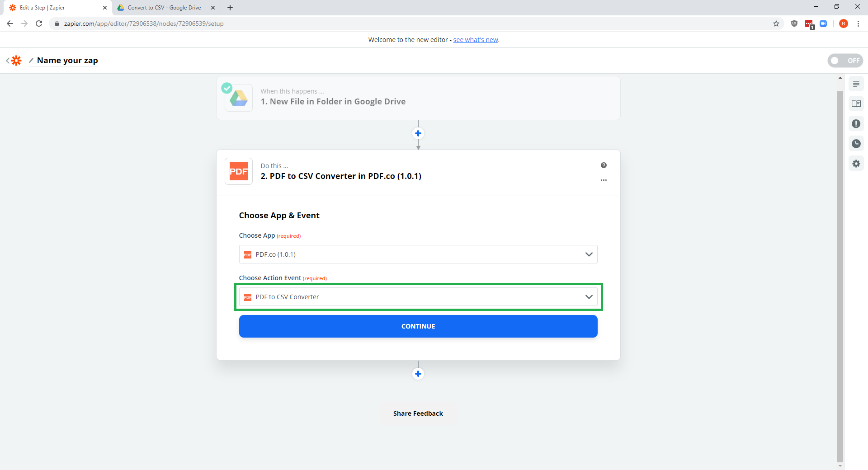Open step 2 more options ellipsis
This screenshot has height=470, width=868.
coord(604,180)
